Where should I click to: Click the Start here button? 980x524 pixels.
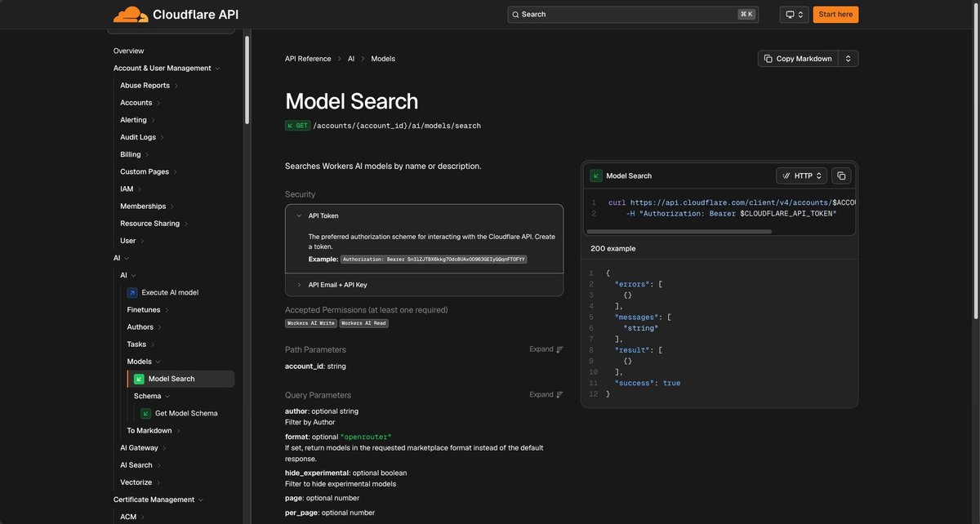pyautogui.click(x=835, y=15)
